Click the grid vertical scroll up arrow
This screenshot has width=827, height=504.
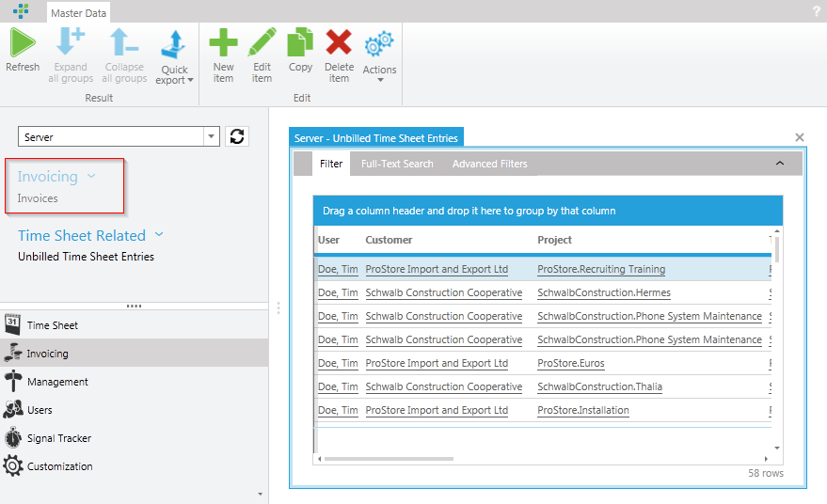click(777, 231)
